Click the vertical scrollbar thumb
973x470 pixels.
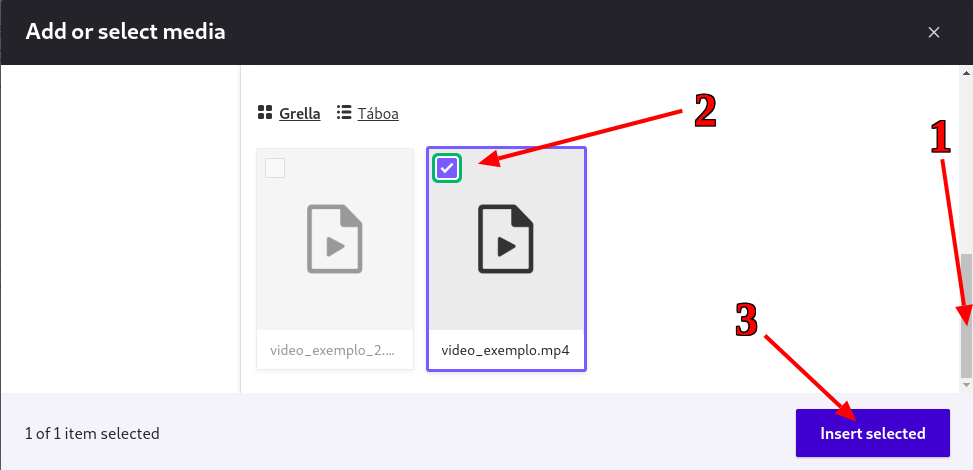966,315
